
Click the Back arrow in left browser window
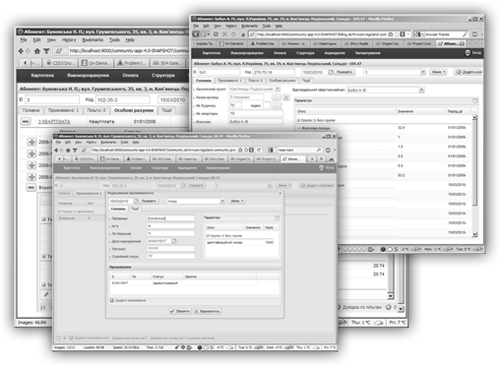[x=21, y=51]
